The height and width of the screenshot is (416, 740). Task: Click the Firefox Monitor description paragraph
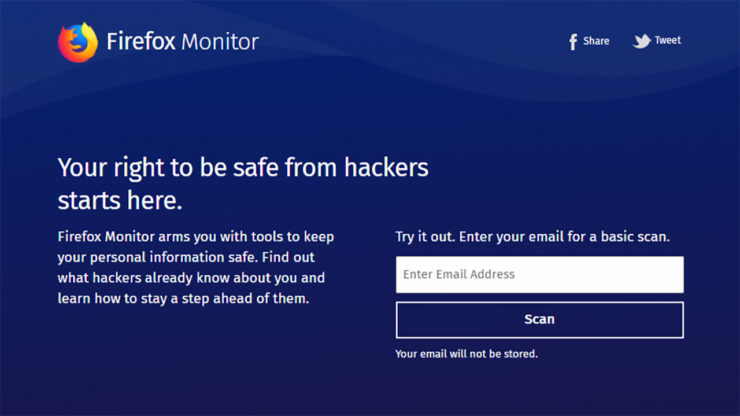(196, 267)
